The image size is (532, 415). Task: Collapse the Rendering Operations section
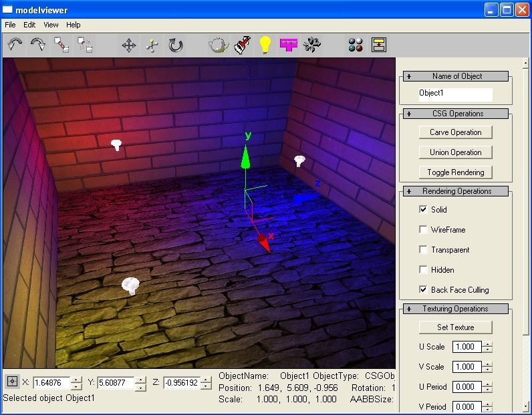point(409,191)
